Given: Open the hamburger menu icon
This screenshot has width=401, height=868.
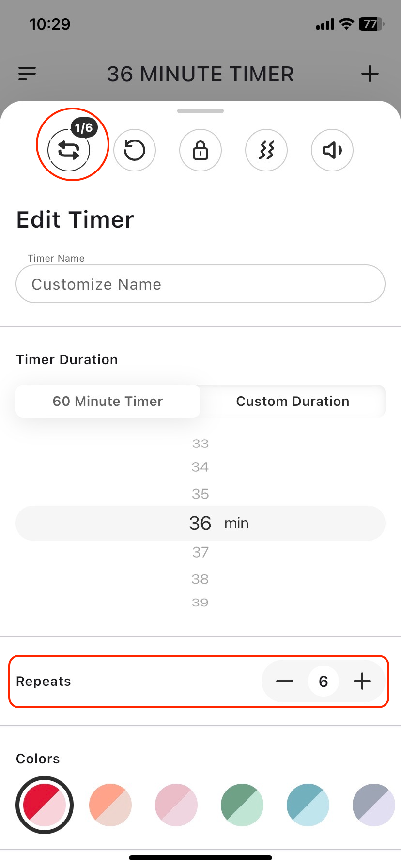Looking at the screenshot, I should pyautogui.click(x=27, y=74).
